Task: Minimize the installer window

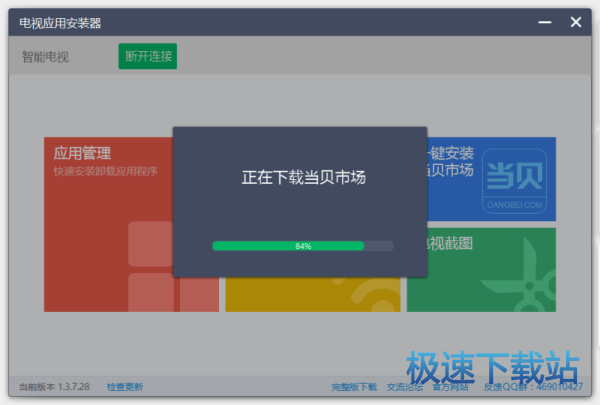Action: pos(545,22)
